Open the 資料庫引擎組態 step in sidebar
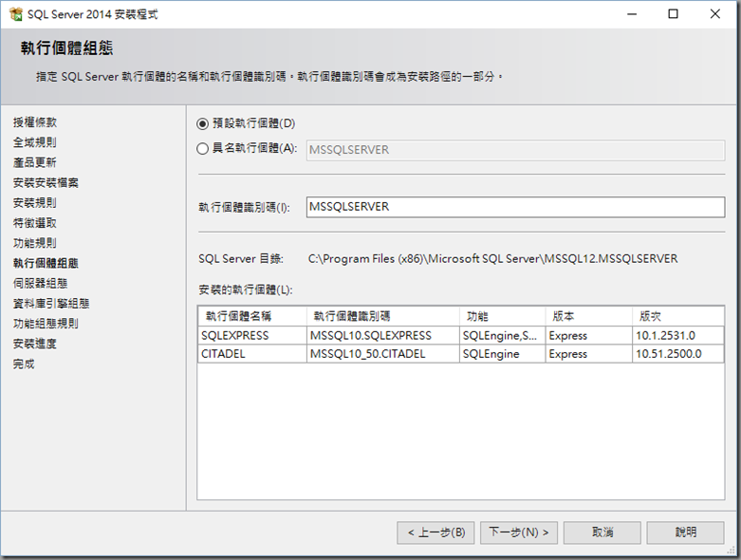 (x=51, y=304)
